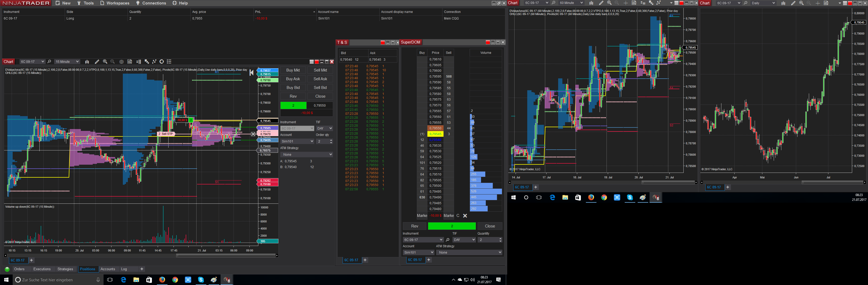Image resolution: width=868 pixels, height=285 pixels.
Task: Zoom in on the 15 Minute chart
Action: tap(105, 61)
